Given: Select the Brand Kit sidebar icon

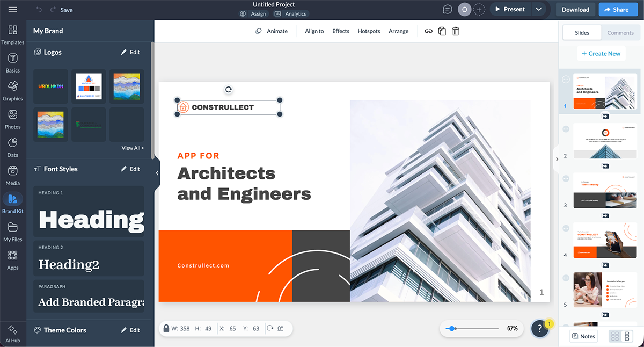Looking at the screenshot, I should (13, 199).
